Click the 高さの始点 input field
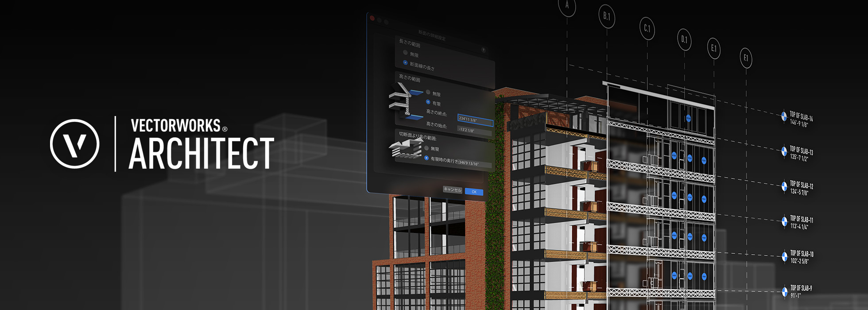This screenshot has width=868, height=310. pos(474,130)
